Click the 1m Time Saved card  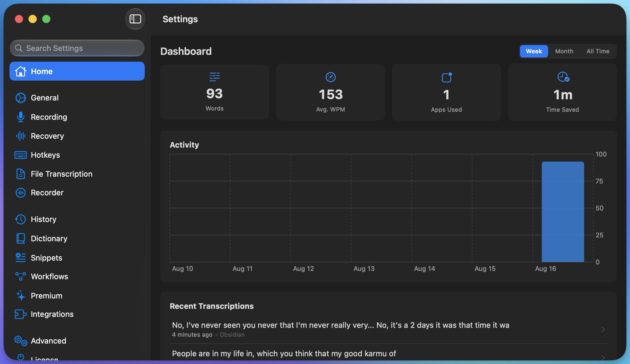coord(562,92)
